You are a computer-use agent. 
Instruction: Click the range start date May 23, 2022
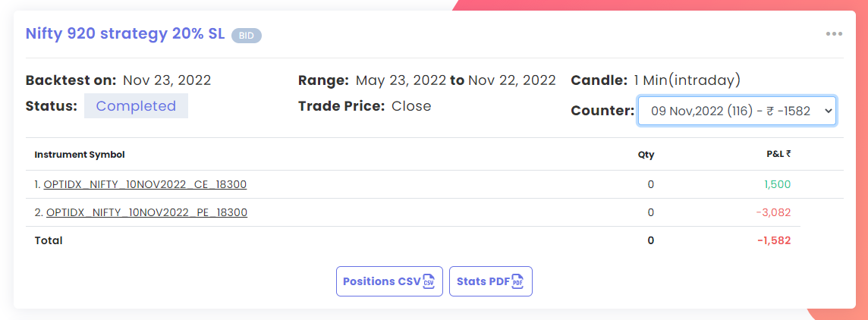point(401,80)
